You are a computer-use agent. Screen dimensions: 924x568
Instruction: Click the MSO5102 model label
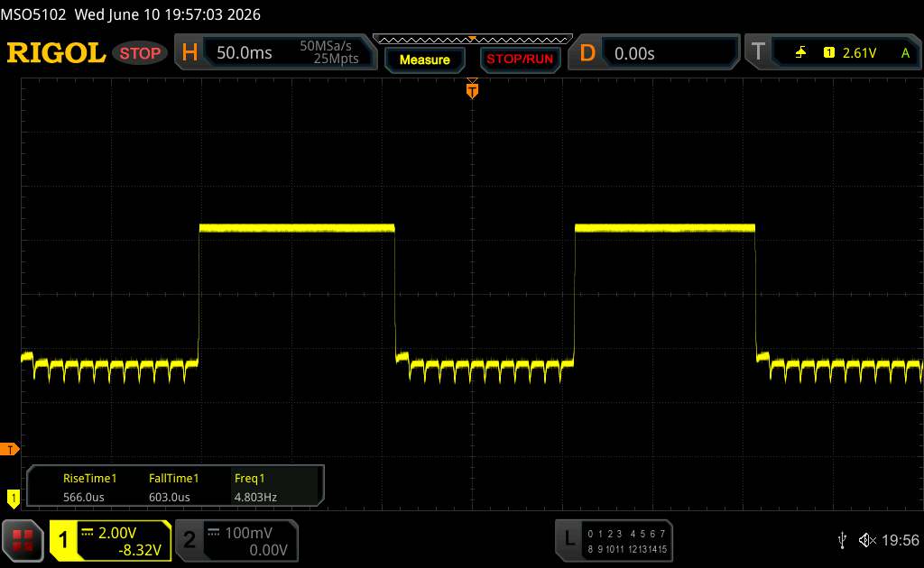point(33,14)
